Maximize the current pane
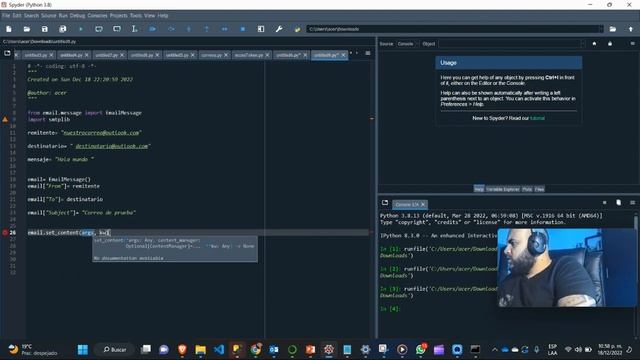Viewport: 640px width, 360px height. tap(261, 29)
